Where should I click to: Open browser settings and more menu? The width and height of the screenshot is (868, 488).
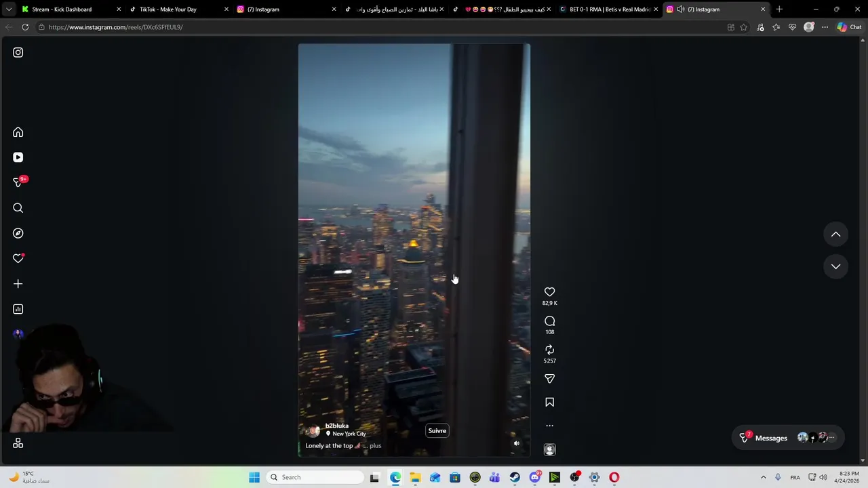point(825,27)
